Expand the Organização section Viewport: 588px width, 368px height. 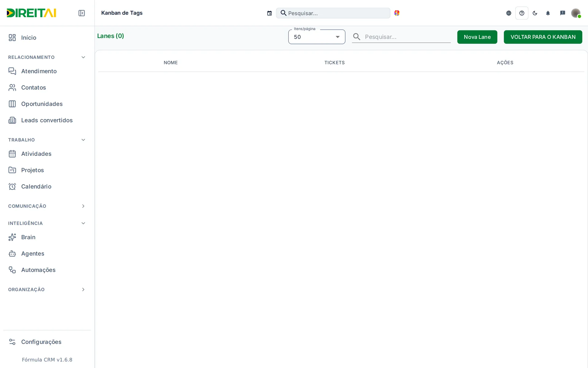pyautogui.click(x=47, y=289)
